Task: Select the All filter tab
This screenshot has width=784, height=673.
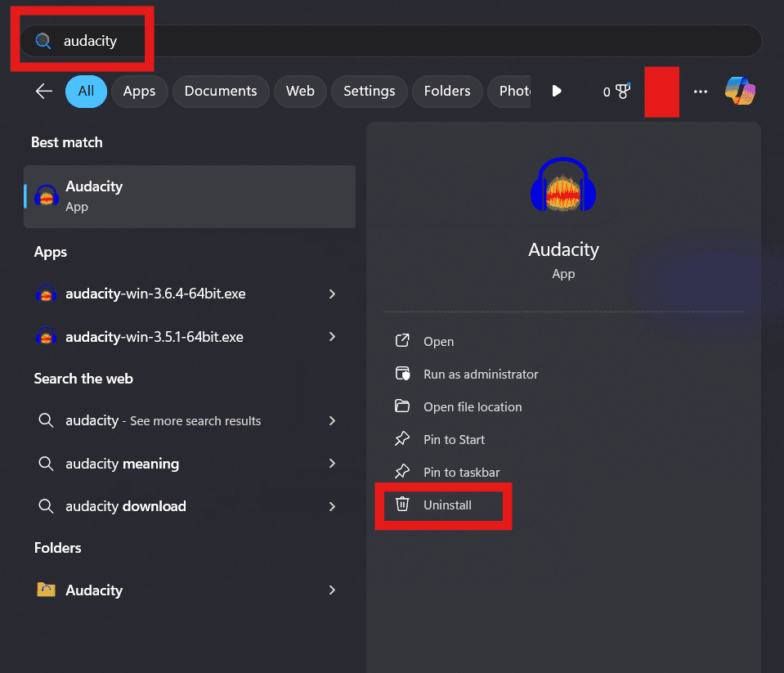Action: coord(86,92)
